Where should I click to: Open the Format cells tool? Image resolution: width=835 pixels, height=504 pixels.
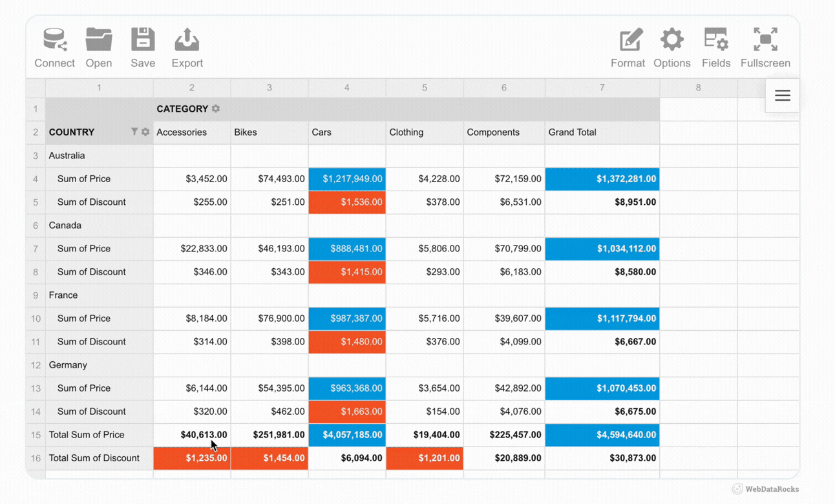tap(629, 40)
